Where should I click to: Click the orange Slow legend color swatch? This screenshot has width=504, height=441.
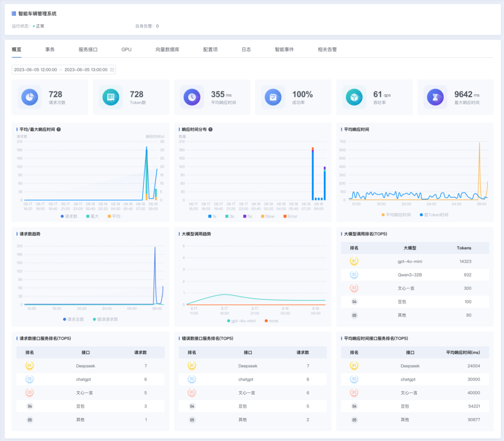pyautogui.click(x=262, y=216)
